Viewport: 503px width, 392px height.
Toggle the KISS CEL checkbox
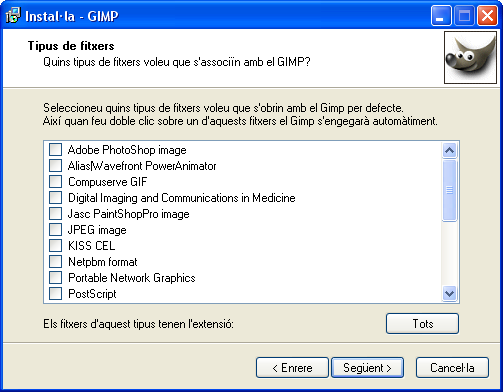[x=55, y=246]
